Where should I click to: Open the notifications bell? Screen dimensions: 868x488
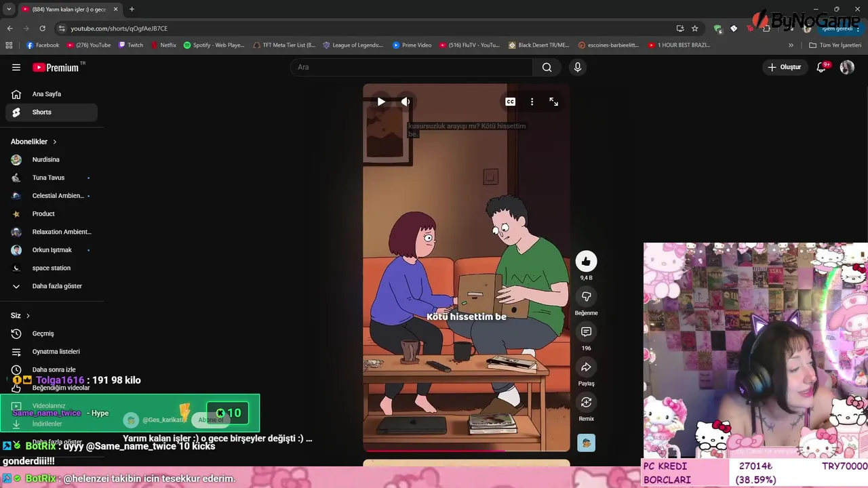click(x=821, y=67)
